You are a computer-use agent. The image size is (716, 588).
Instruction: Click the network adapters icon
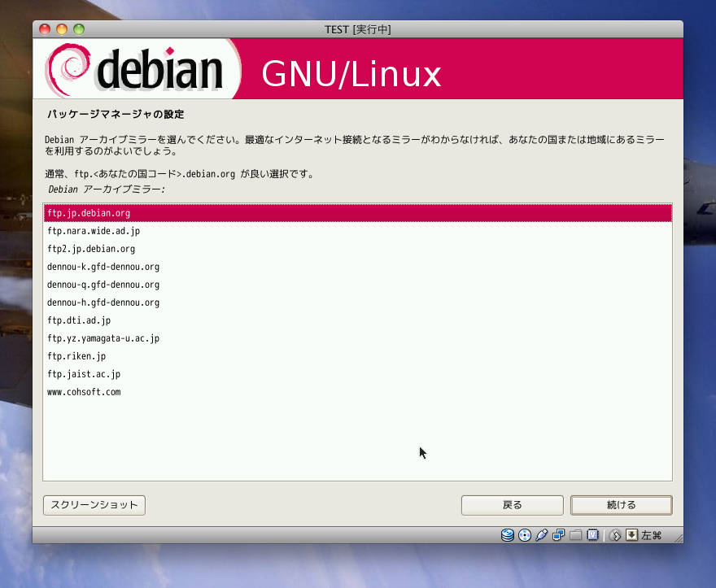[558, 535]
